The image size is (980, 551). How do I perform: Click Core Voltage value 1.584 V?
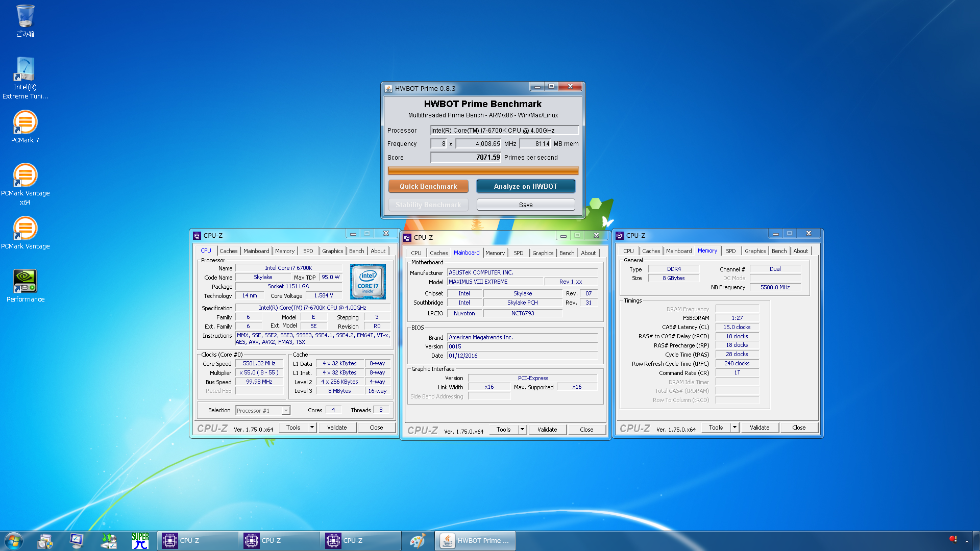[324, 295]
